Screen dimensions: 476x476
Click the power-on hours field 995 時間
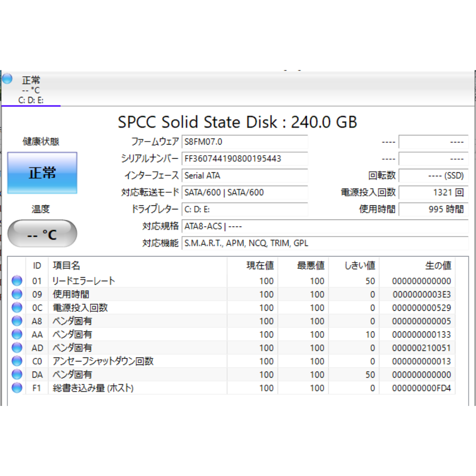434,209
